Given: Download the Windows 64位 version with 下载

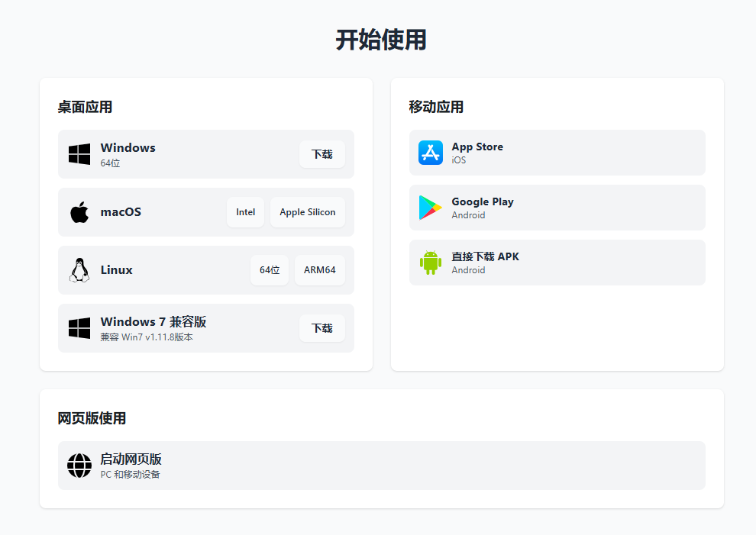Looking at the screenshot, I should 322,154.
